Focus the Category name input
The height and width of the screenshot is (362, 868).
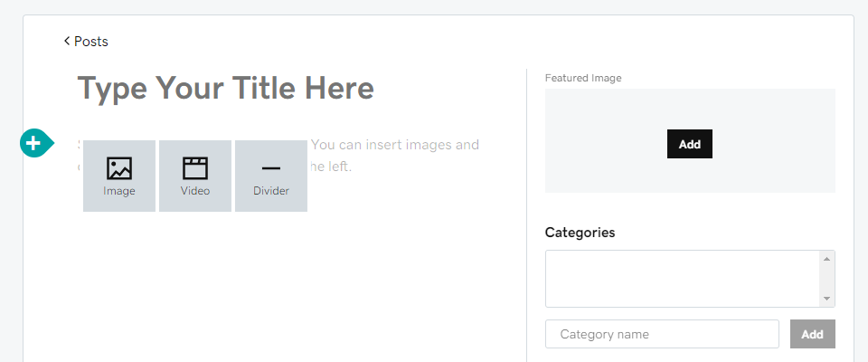[662, 334]
